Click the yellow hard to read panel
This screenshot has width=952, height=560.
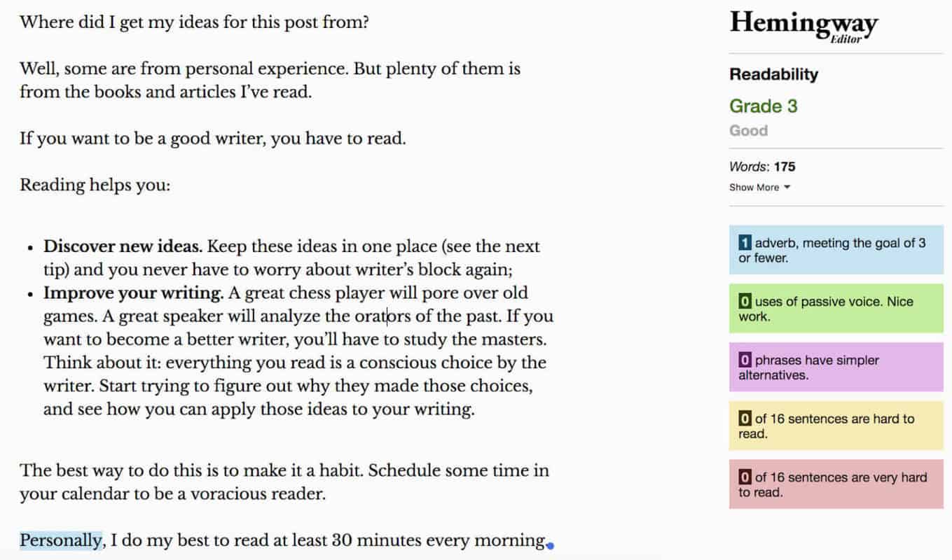coord(836,426)
